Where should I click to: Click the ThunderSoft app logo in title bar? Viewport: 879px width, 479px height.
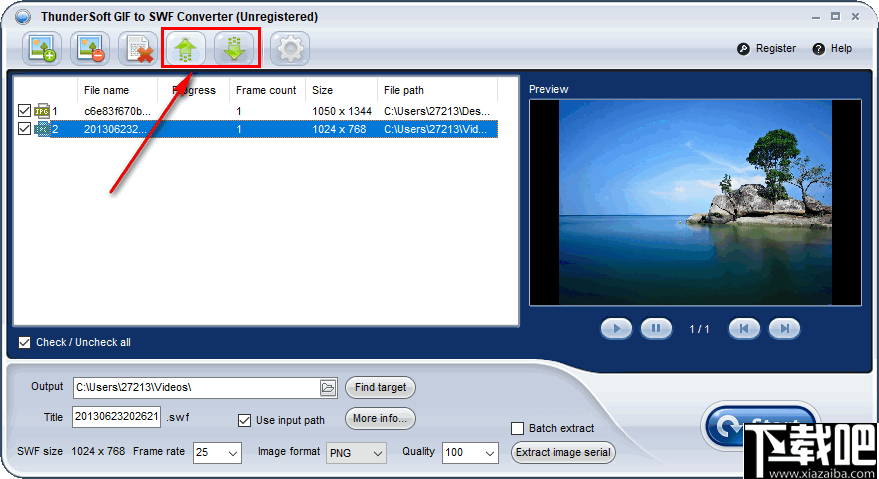coord(23,17)
